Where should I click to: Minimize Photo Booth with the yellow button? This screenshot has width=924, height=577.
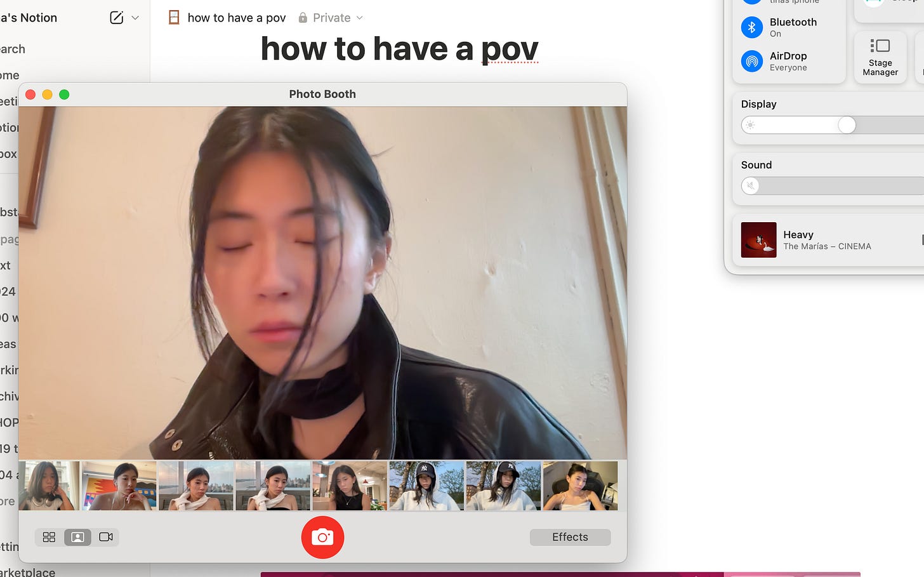tap(47, 95)
